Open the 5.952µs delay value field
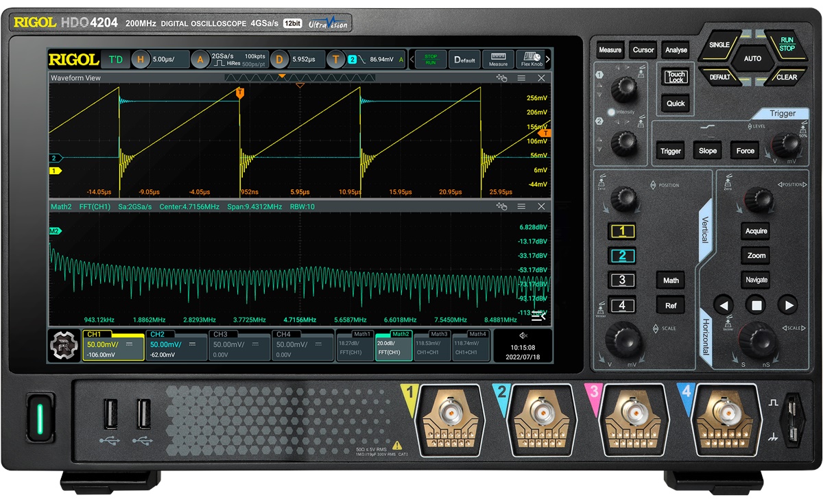Image resolution: width=823 pixels, height=504 pixels. click(303, 60)
